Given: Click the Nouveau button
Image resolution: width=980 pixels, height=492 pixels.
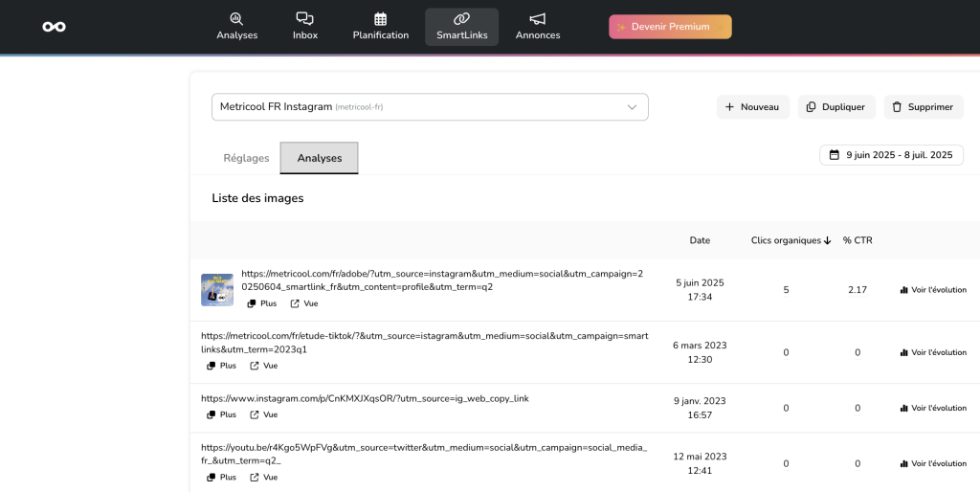Looking at the screenshot, I should pyautogui.click(x=752, y=107).
